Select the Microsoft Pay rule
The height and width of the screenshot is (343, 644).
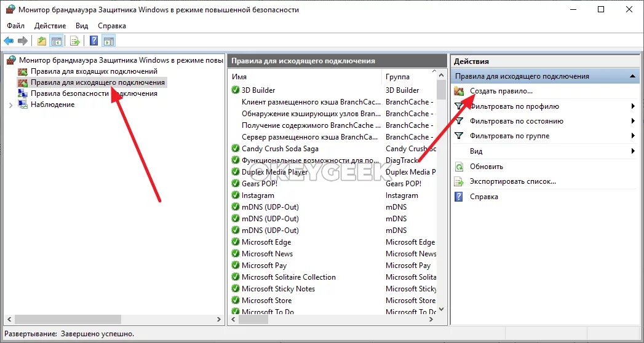[x=264, y=266]
